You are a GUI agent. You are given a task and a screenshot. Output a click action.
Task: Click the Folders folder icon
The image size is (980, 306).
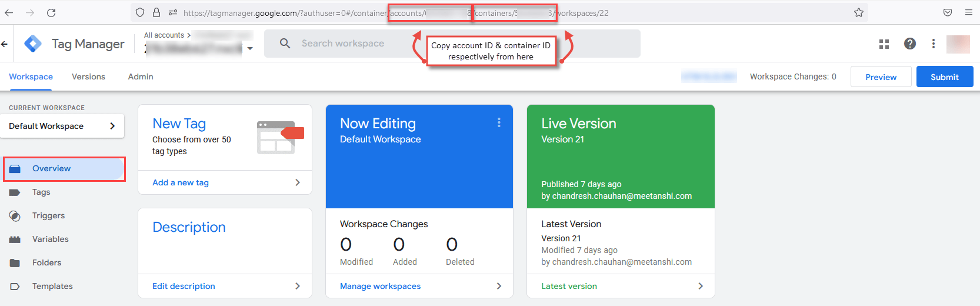point(15,263)
